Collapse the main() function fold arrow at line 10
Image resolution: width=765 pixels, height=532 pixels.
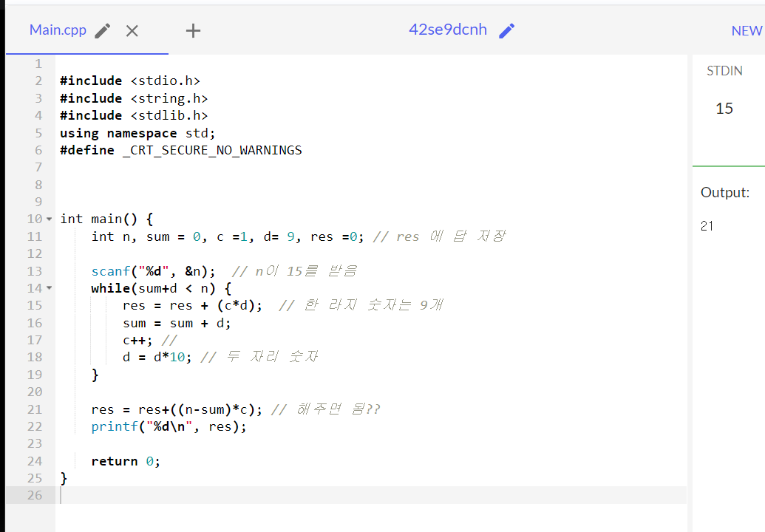click(x=49, y=219)
